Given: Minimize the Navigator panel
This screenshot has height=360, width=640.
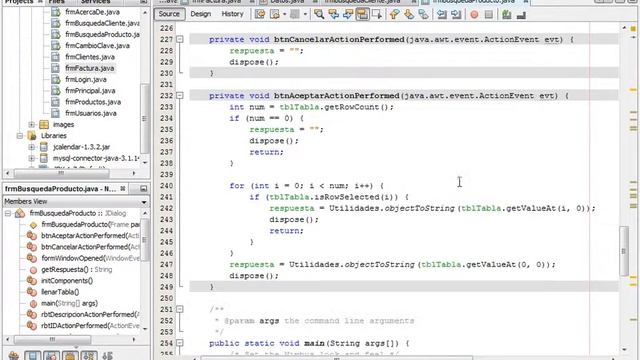Looking at the screenshot, I should tap(143, 189).
